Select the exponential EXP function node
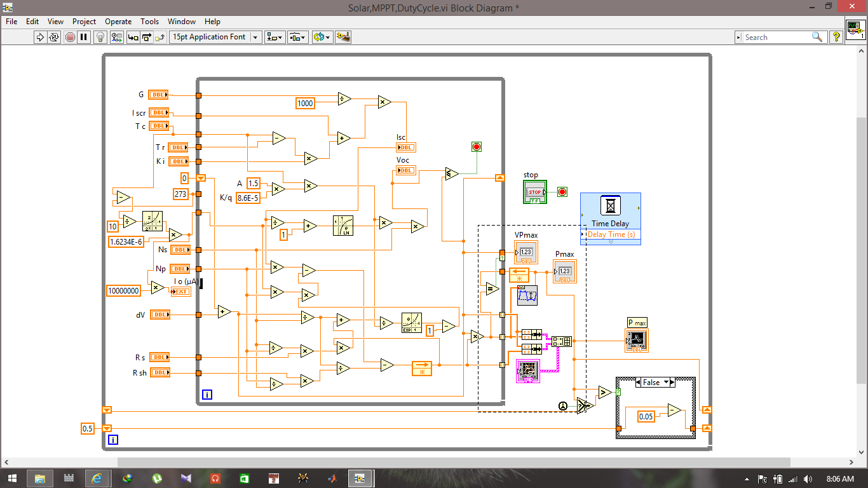 click(x=412, y=323)
